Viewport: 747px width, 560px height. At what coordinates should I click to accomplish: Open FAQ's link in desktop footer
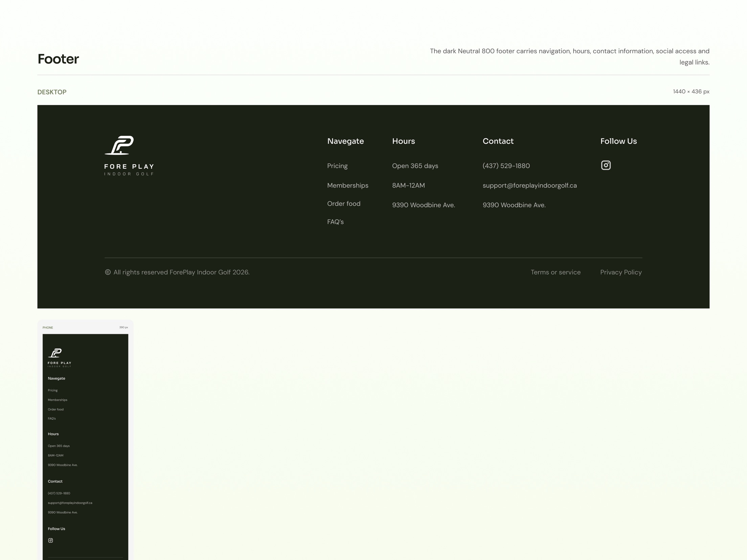(x=335, y=222)
